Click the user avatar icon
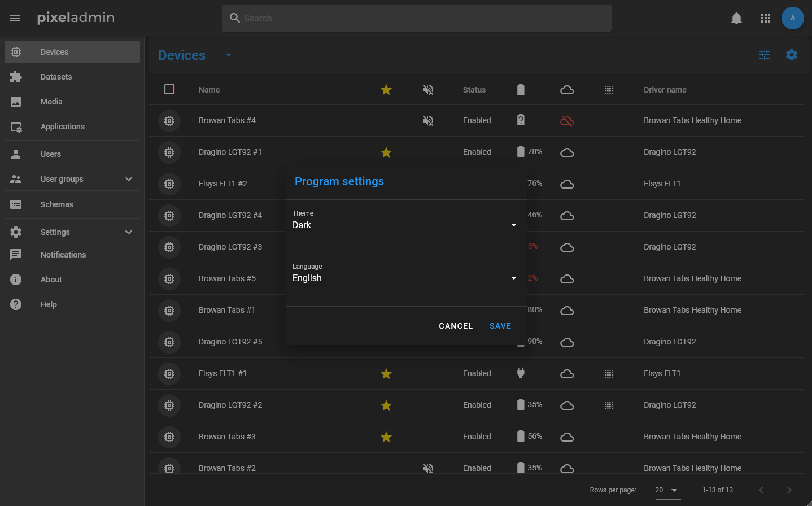The image size is (812, 506). tap(792, 18)
